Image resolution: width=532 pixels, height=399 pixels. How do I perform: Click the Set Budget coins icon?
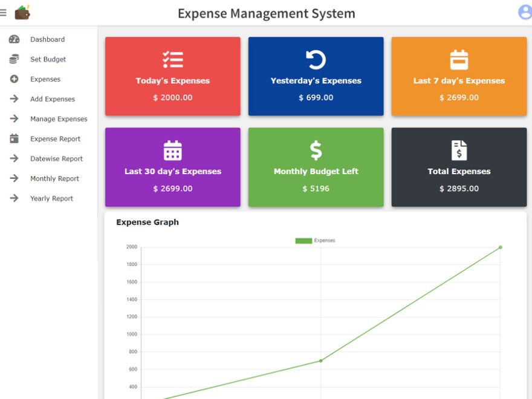(x=15, y=59)
